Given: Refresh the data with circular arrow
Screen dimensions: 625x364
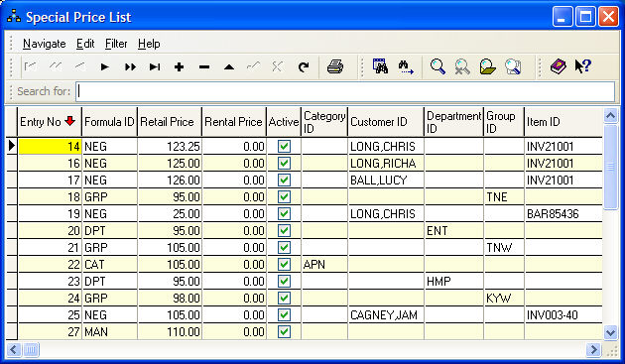Looking at the screenshot, I should (x=304, y=66).
